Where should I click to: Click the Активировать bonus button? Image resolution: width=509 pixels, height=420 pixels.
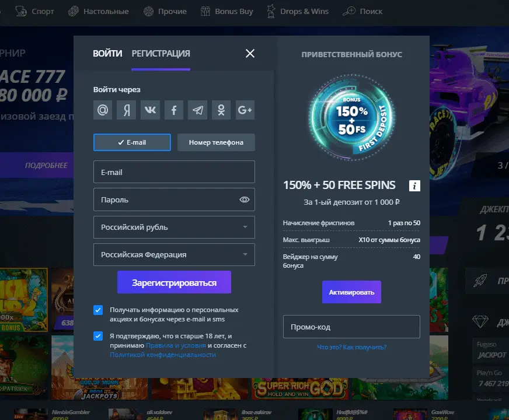[x=351, y=292]
